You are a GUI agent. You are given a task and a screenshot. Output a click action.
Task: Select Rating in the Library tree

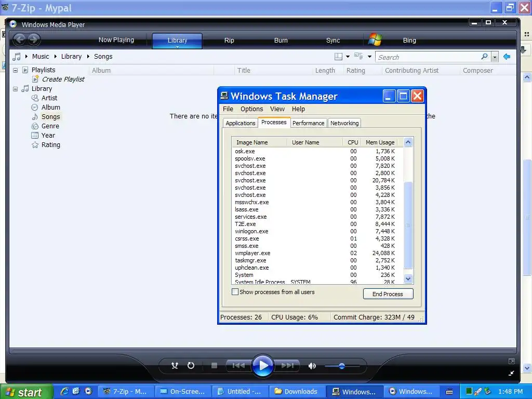[x=51, y=145]
